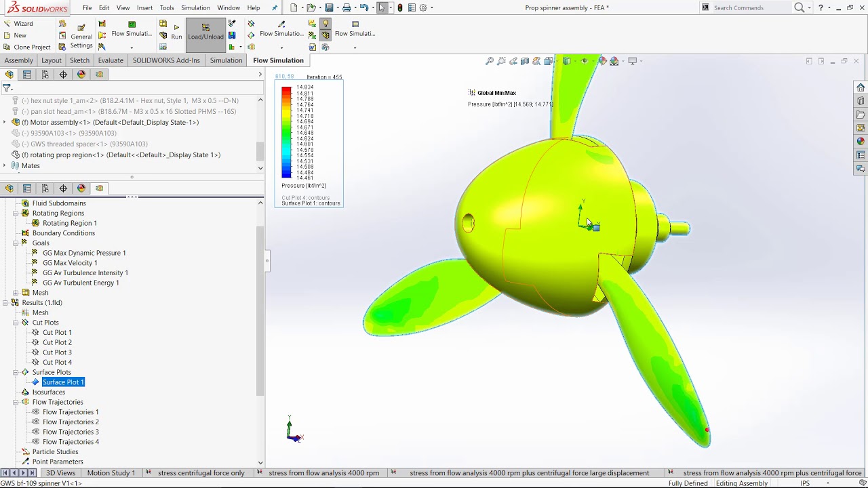Open IPS unit system in status bar
868x488 pixels.
pos(805,483)
